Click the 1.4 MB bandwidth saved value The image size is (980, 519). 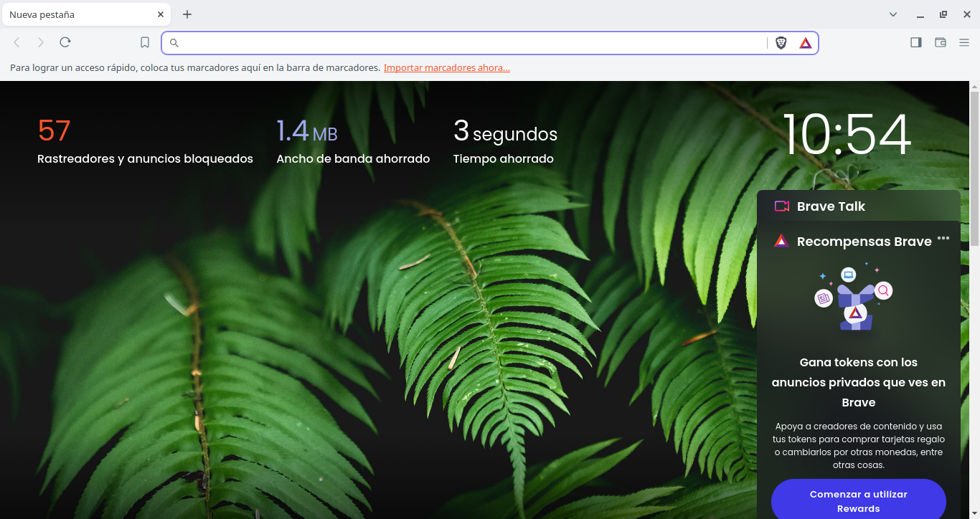coord(307,131)
